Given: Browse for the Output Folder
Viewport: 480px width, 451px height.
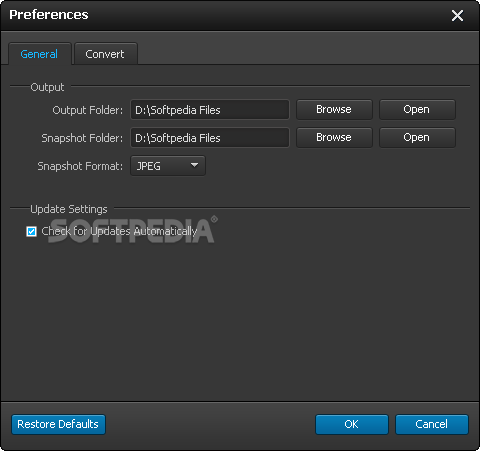Looking at the screenshot, I should (x=334, y=110).
